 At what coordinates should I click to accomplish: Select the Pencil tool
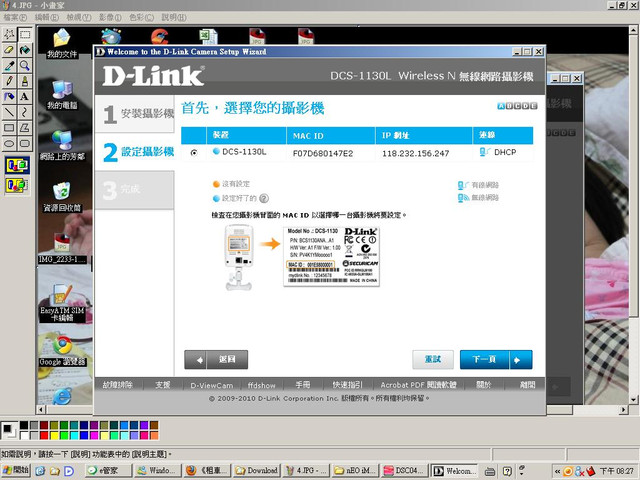coord(9,81)
